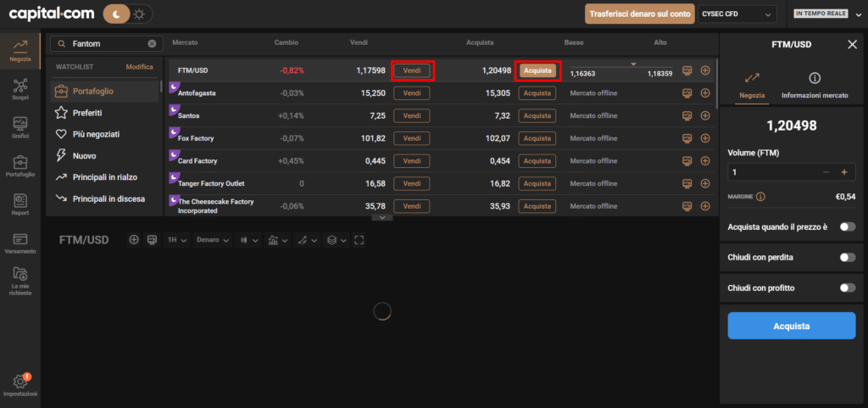Open chart icon on Santos row
Viewport: 868px width, 408px height.
tap(687, 115)
